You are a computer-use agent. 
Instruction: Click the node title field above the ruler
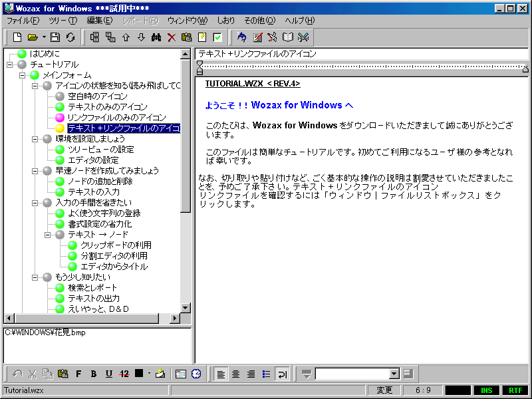[x=362, y=54]
